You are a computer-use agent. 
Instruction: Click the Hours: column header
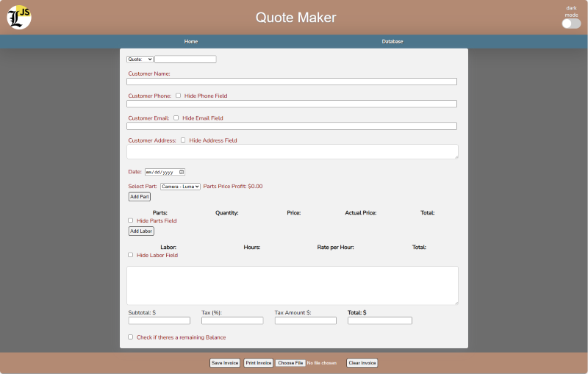(252, 248)
